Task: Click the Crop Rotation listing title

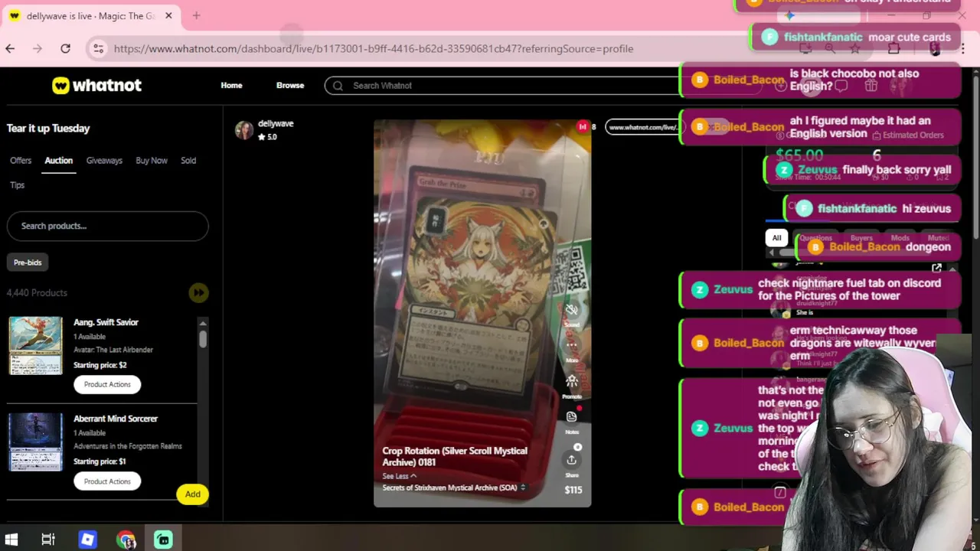Action: tap(455, 456)
